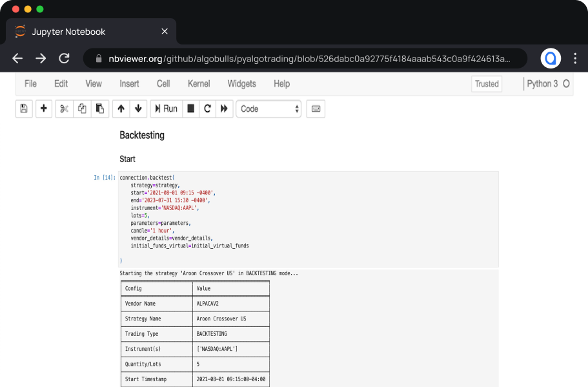588x387 pixels.
Task: Open the browser profile avatar
Action: click(551, 59)
